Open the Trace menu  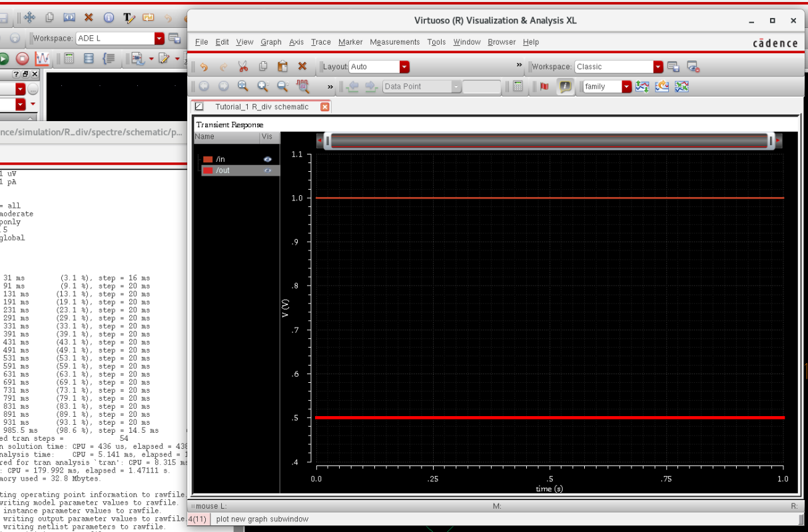pyautogui.click(x=320, y=42)
